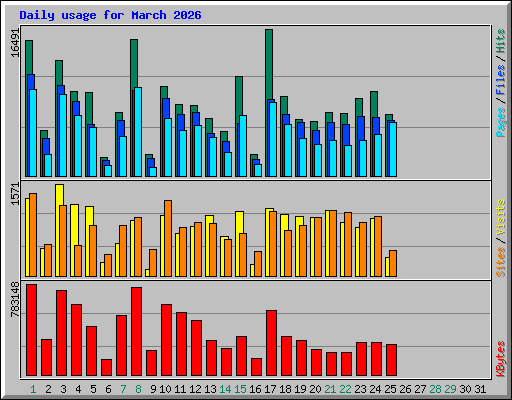The height and width of the screenshot is (400, 512).
Task: Select day label 4 on the x-axis
Action: (78, 389)
